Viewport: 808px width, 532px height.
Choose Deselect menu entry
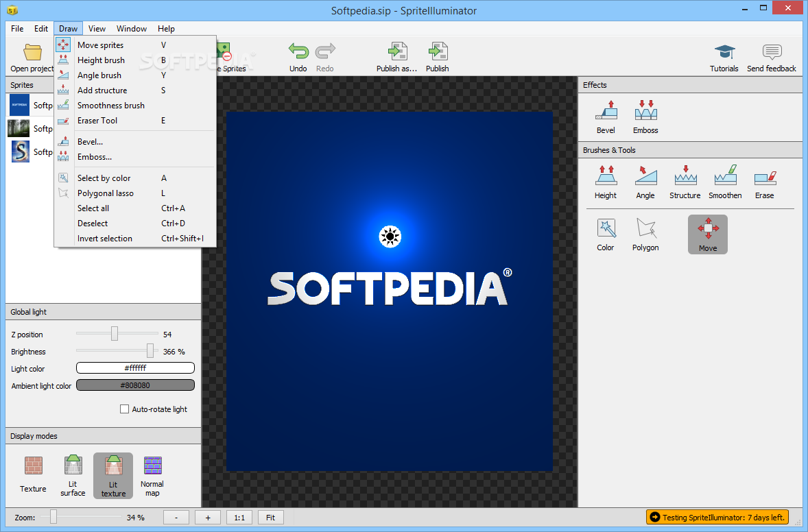point(135,223)
